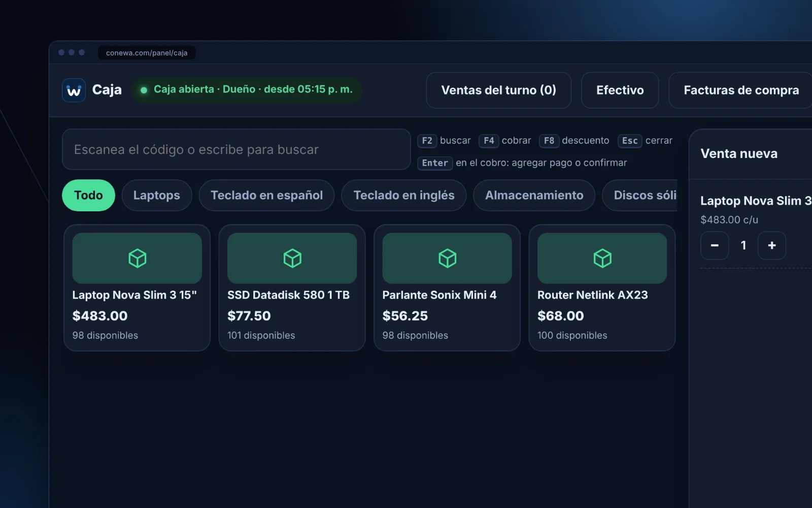Open Facturas de compra
Viewport: 812px width, 508px height.
click(x=741, y=90)
